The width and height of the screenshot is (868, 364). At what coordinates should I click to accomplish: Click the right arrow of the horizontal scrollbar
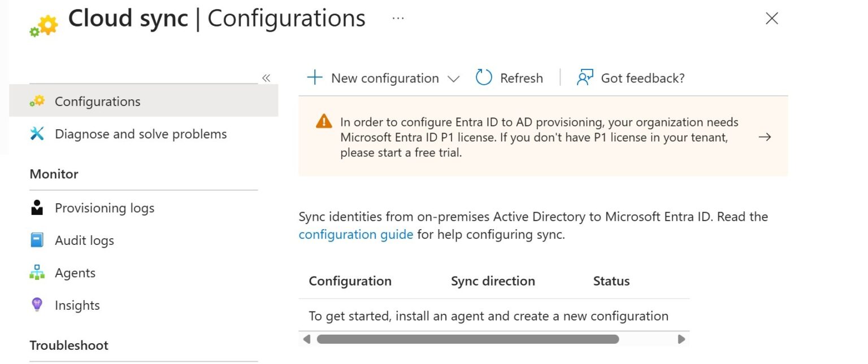[682, 339]
